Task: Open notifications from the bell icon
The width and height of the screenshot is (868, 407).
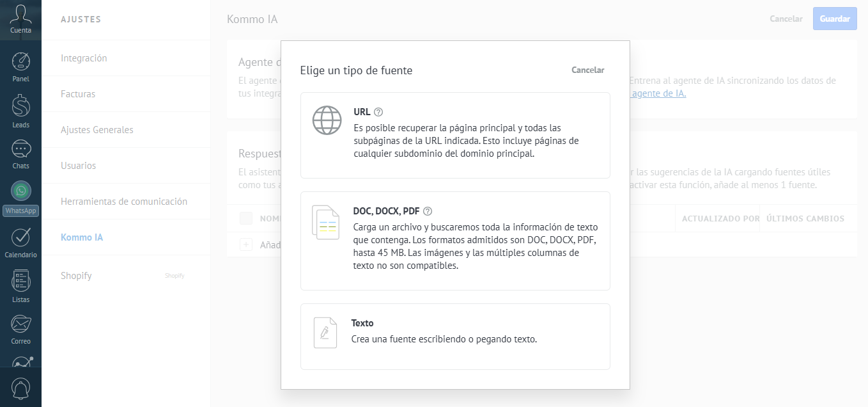Action: point(20,388)
